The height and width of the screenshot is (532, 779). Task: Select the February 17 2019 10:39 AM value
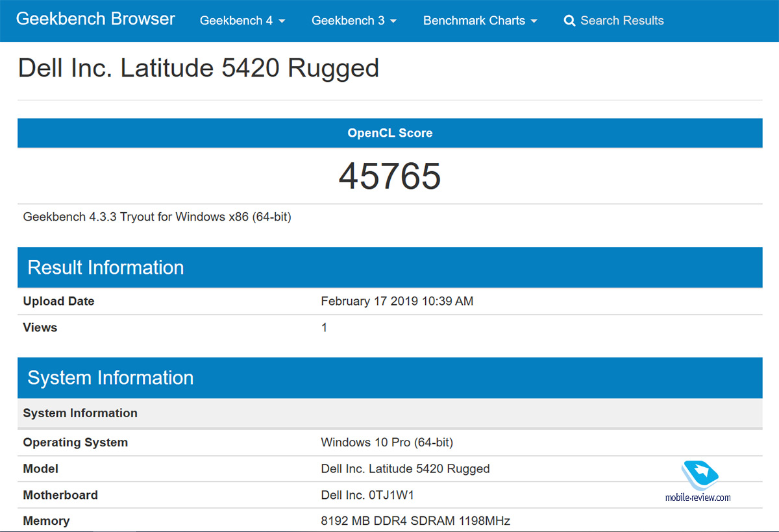click(397, 301)
